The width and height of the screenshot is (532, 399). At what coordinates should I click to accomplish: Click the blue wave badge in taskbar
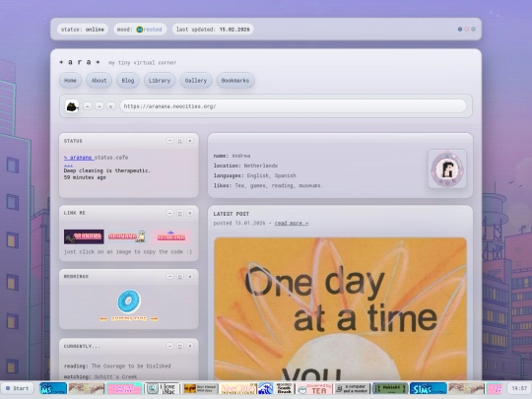[x=266, y=388]
